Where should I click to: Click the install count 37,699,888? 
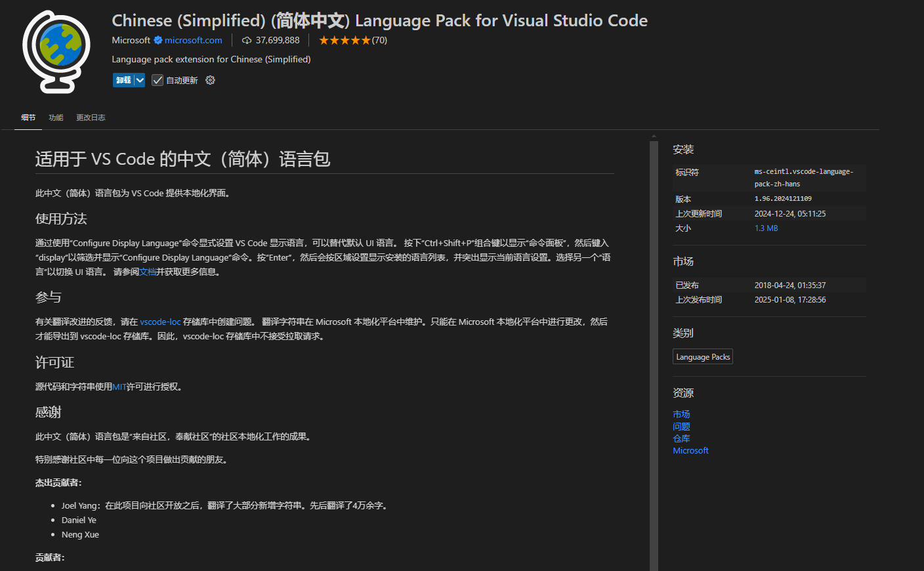point(278,40)
